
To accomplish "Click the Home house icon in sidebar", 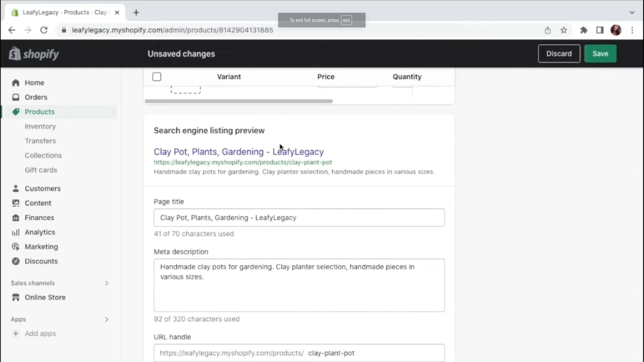I will [x=16, y=83].
